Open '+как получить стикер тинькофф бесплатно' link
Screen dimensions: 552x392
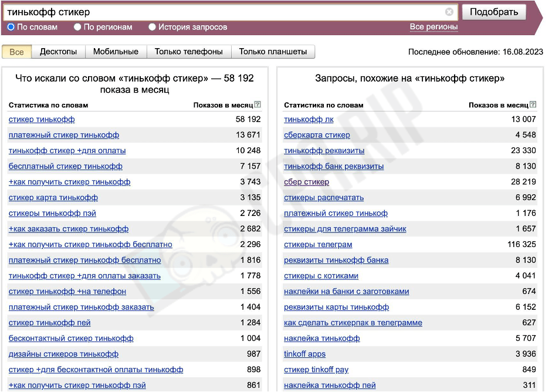pyautogui.click(x=90, y=245)
